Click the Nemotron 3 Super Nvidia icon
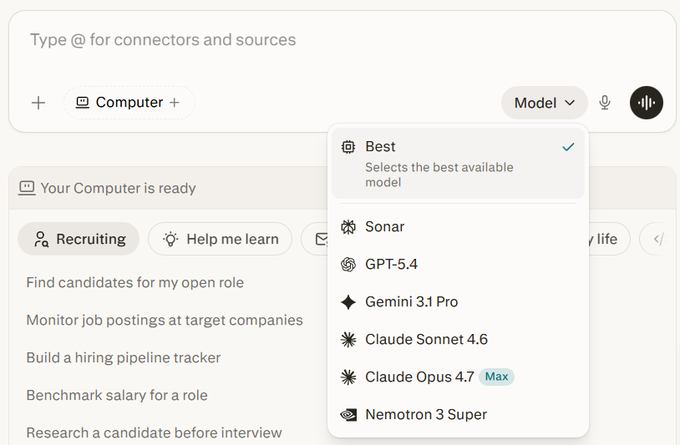Viewport: 680px width, 445px height. pyautogui.click(x=348, y=415)
